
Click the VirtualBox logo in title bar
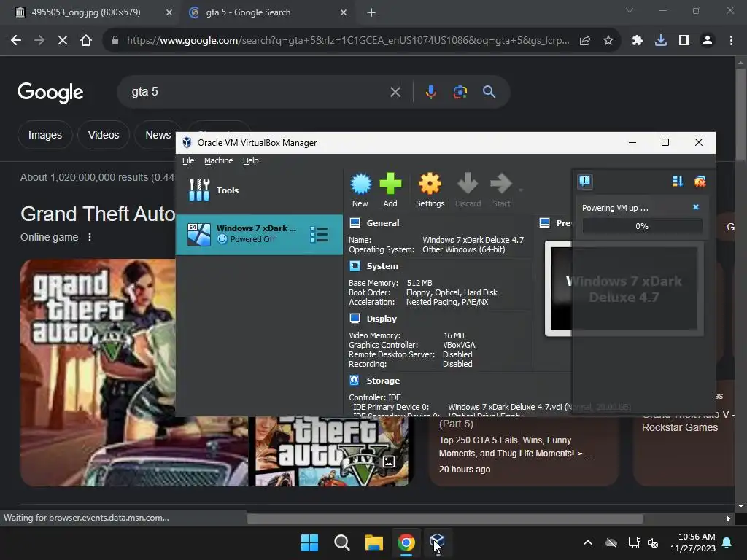[187, 142]
